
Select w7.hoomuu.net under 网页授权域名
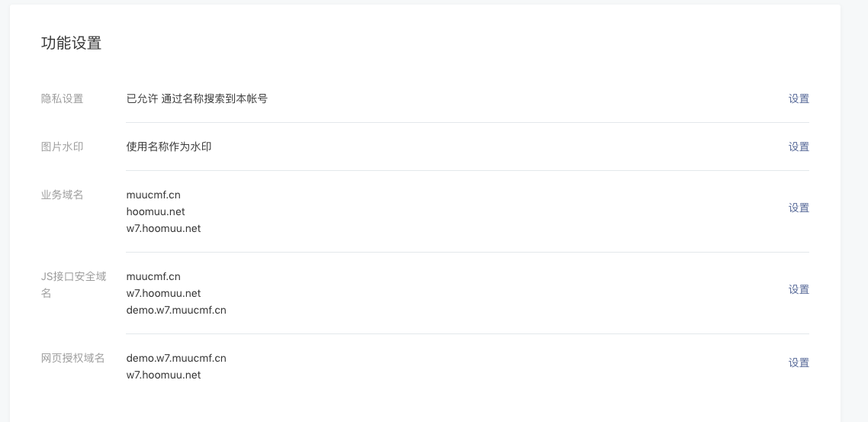click(x=163, y=375)
